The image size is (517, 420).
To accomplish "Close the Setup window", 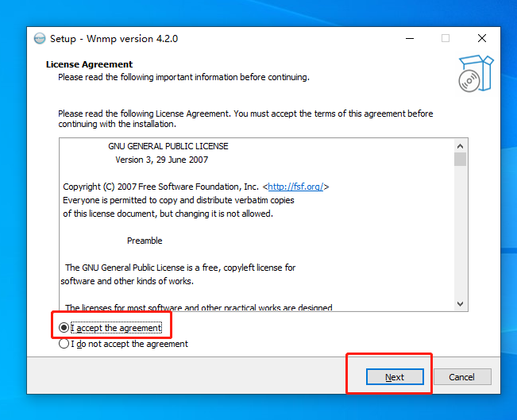I will point(482,38).
